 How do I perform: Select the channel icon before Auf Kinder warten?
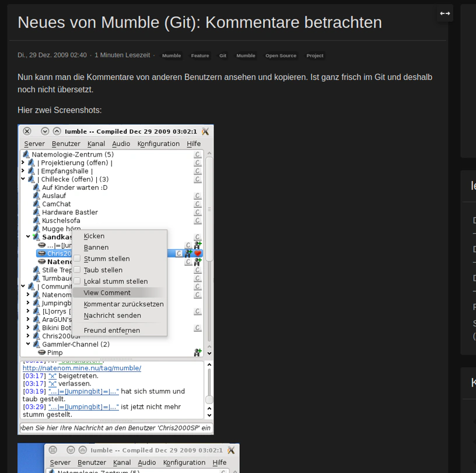(36, 187)
